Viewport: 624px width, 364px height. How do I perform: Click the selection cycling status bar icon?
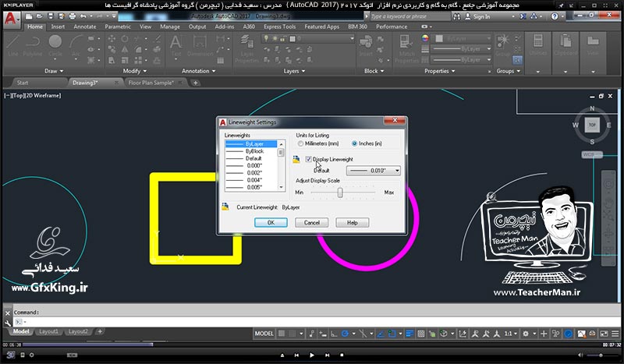[x=432, y=334]
